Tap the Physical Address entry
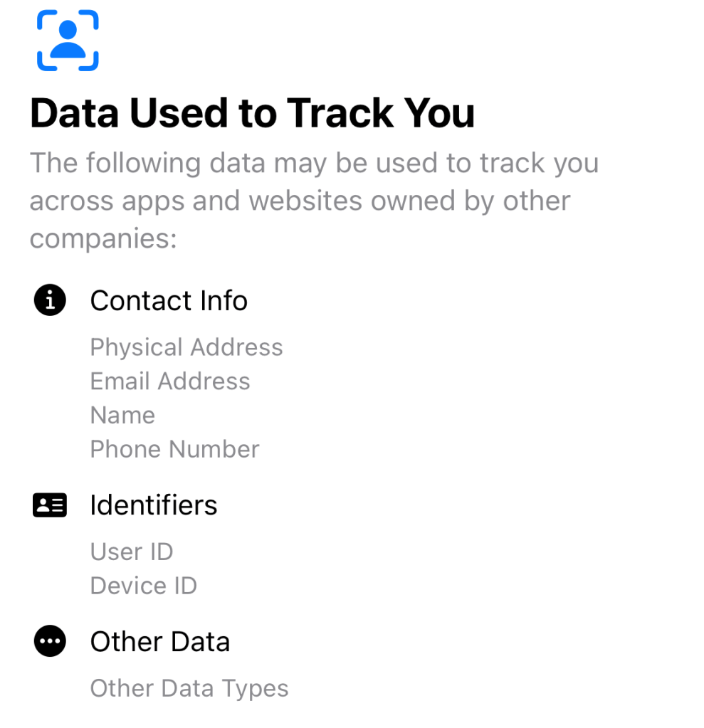 [x=186, y=347]
